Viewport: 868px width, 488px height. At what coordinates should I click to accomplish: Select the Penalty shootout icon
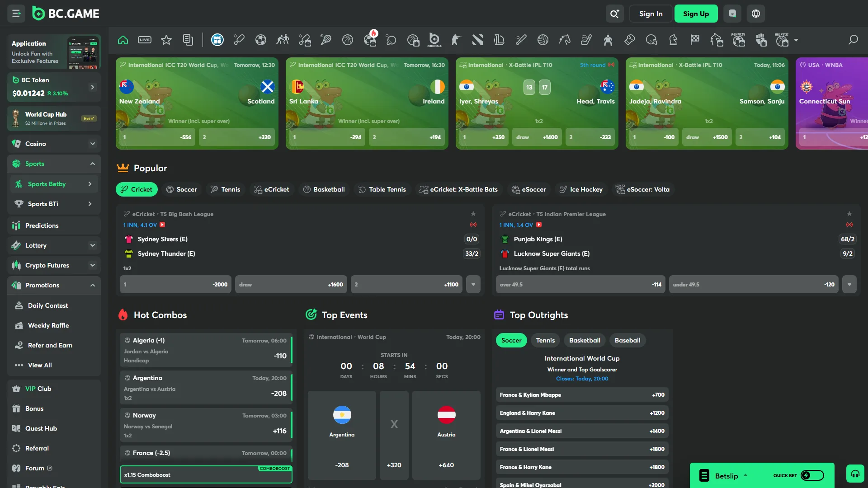coord(738,40)
